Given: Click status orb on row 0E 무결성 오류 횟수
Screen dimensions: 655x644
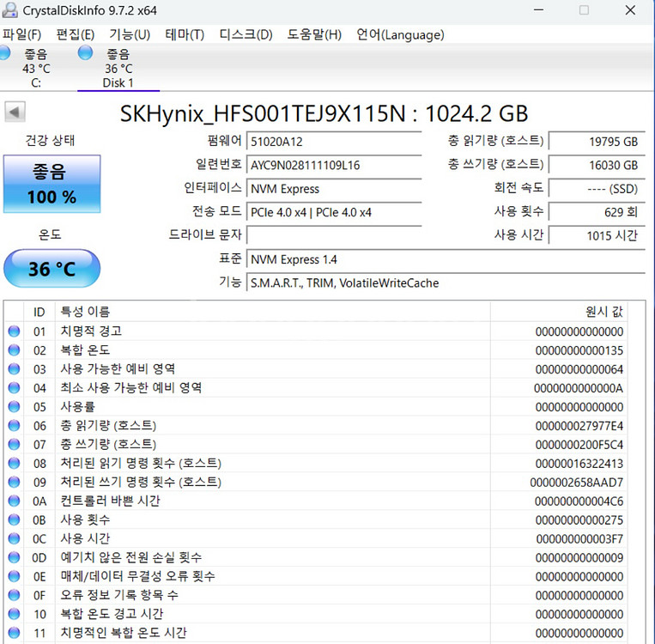Looking at the screenshot, I should (14, 576).
